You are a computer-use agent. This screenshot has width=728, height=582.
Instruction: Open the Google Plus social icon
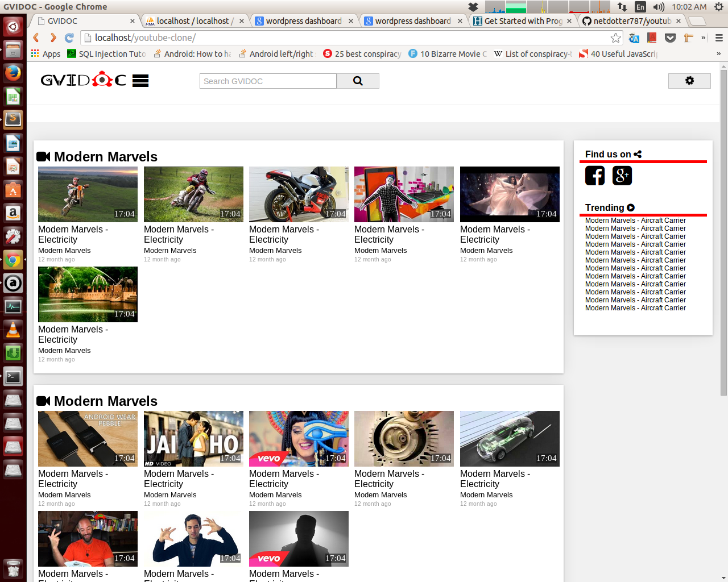pyautogui.click(x=622, y=176)
